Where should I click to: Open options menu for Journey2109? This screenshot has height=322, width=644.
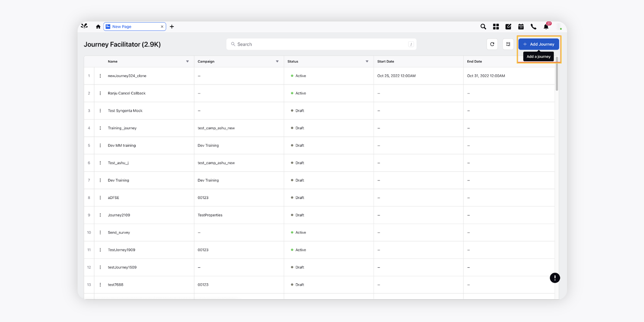100,215
